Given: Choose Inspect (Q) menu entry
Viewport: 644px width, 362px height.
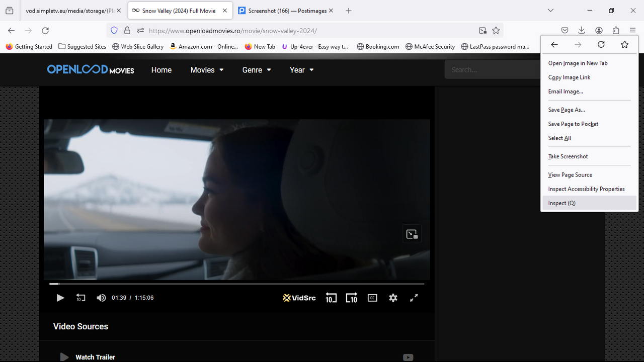Looking at the screenshot, I should (589, 203).
